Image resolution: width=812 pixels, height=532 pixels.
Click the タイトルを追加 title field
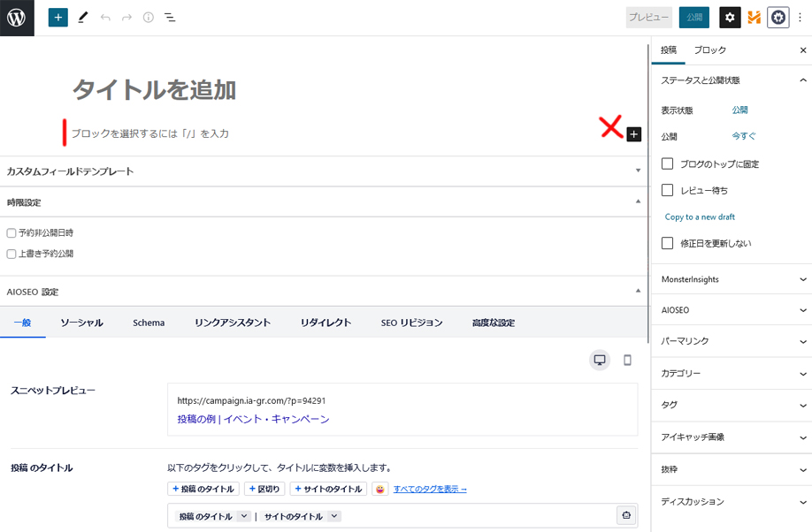pos(154,89)
